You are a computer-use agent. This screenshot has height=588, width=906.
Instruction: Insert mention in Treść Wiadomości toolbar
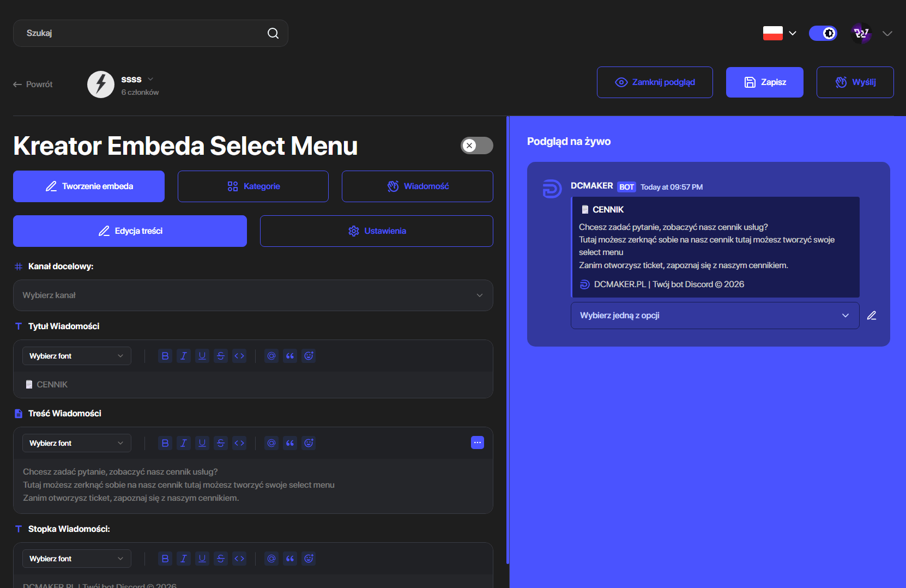tap(271, 443)
